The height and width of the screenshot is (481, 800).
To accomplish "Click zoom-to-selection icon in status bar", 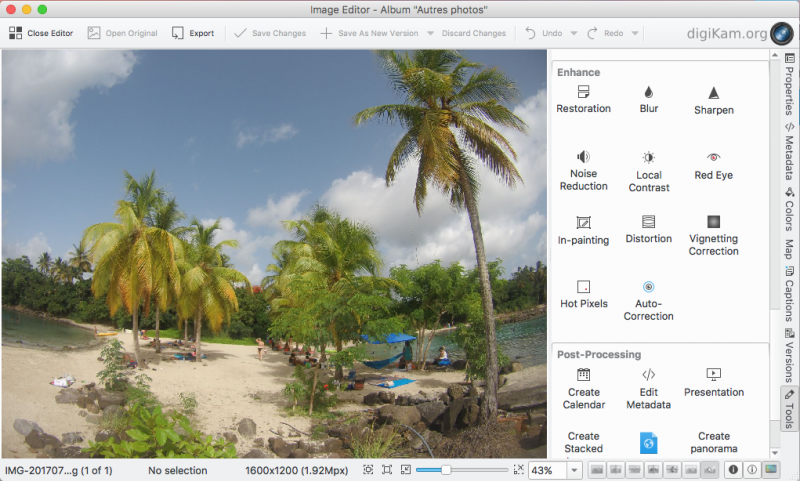I will pos(368,470).
